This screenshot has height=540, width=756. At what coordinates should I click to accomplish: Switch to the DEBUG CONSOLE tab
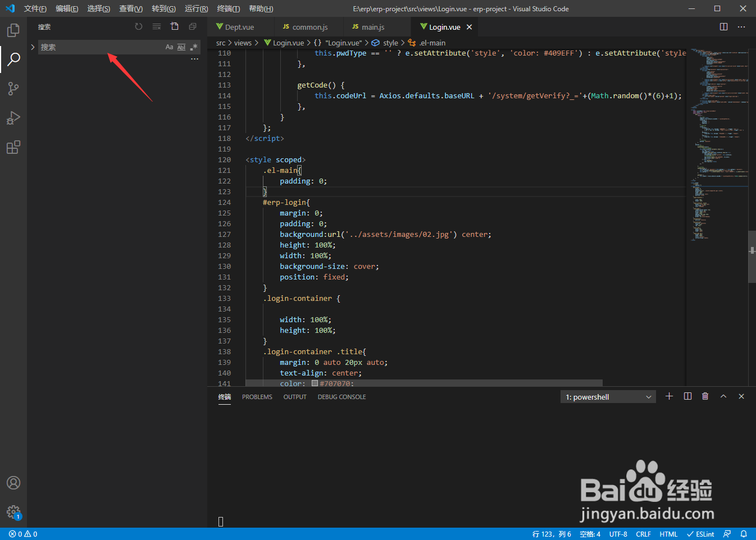(341, 397)
